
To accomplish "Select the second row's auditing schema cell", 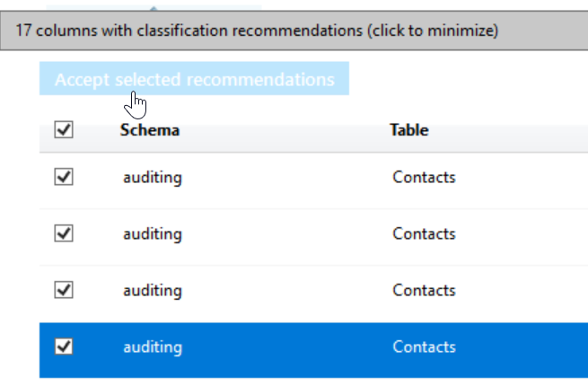I will coord(153,234).
